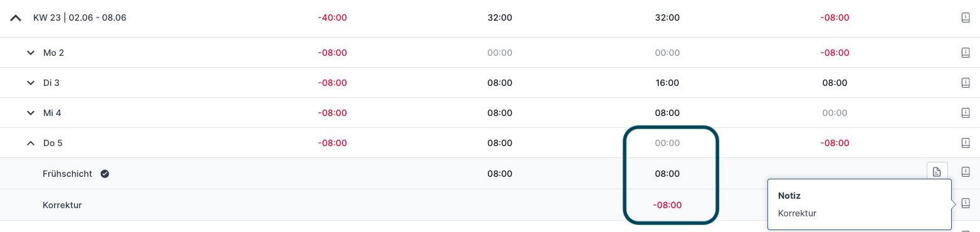Collapse the Do 5 day row
Image resolution: width=980 pixels, height=232 pixels.
[31, 143]
